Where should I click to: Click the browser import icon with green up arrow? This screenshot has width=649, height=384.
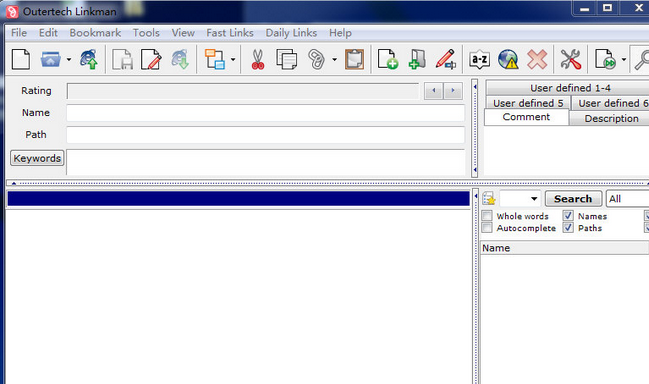coord(89,60)
